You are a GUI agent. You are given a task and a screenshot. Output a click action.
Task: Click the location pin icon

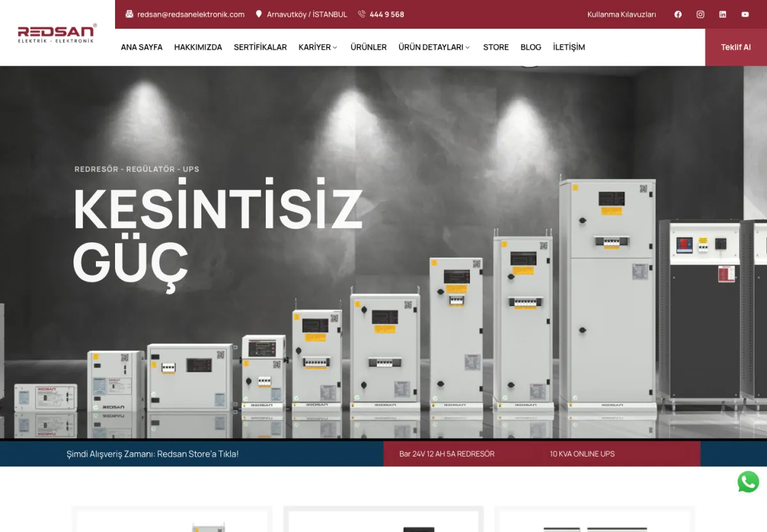click(x=259, y=14)
